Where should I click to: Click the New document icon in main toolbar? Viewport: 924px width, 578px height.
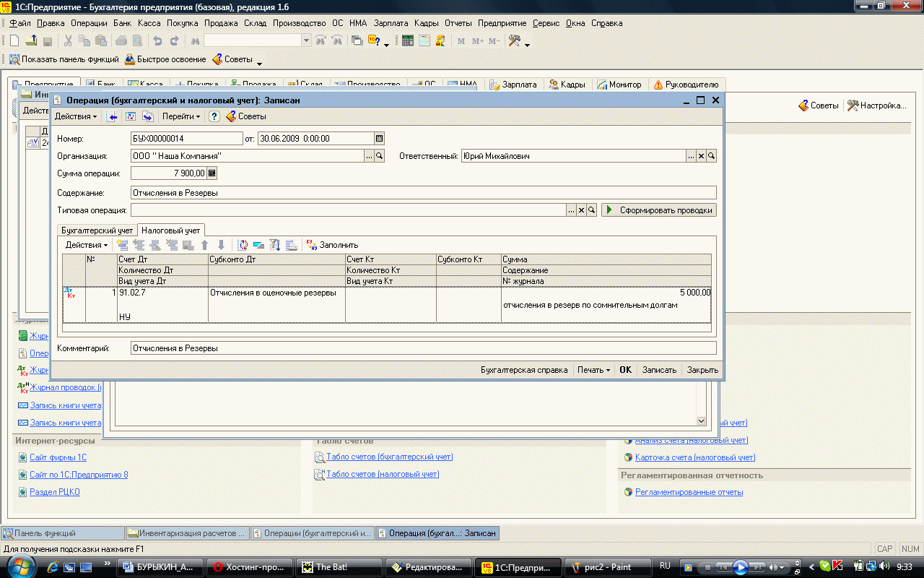pyautogui.click(x=14, y=41)
